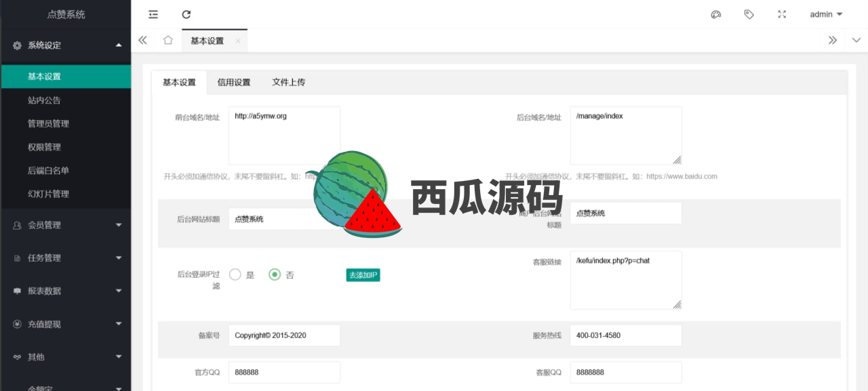This screenshot has height=391, width=868.
Task: Go to the home tab icon
Action: 168,41
